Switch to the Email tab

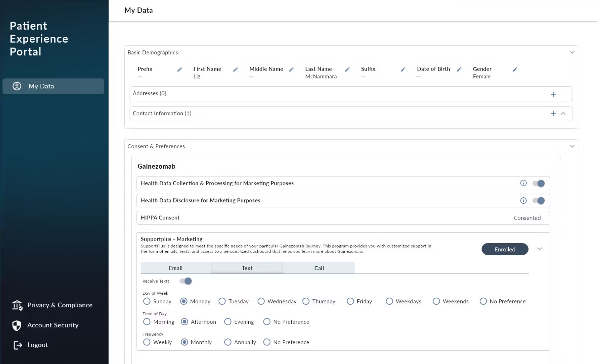pyautogui.click(x=175, y=268)
